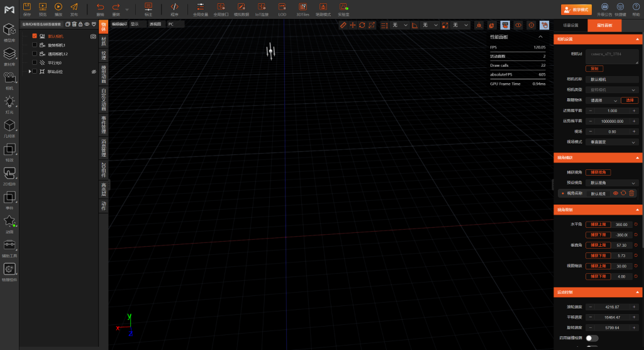The width and height of the screenshot is (644, 350).
Task: Click the LOD toolbar icon
Action: pos(282,6)
